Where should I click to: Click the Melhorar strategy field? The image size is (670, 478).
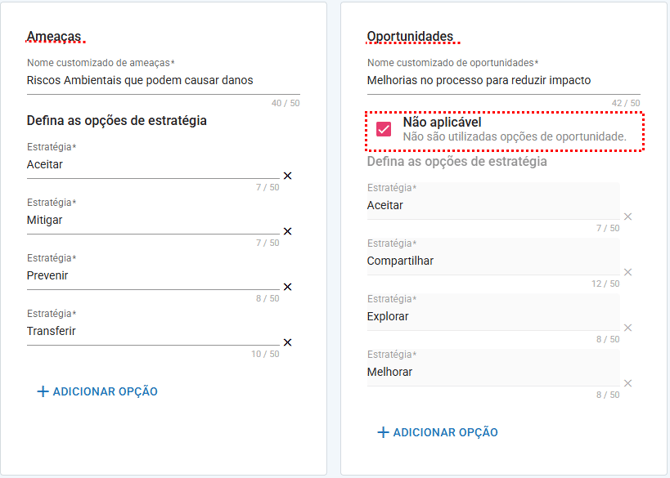click(490, 372)
